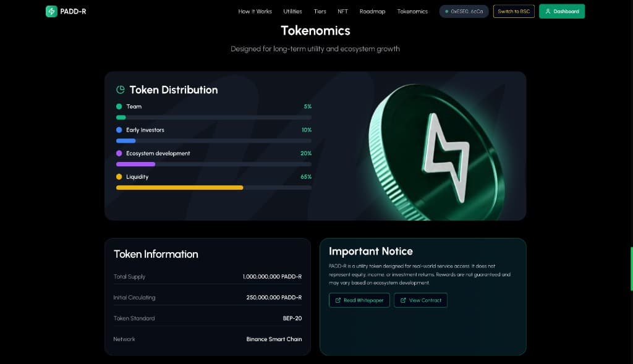
Task: Click the purple dot beside Ecosystem development
Action: (x=118, y=153)
